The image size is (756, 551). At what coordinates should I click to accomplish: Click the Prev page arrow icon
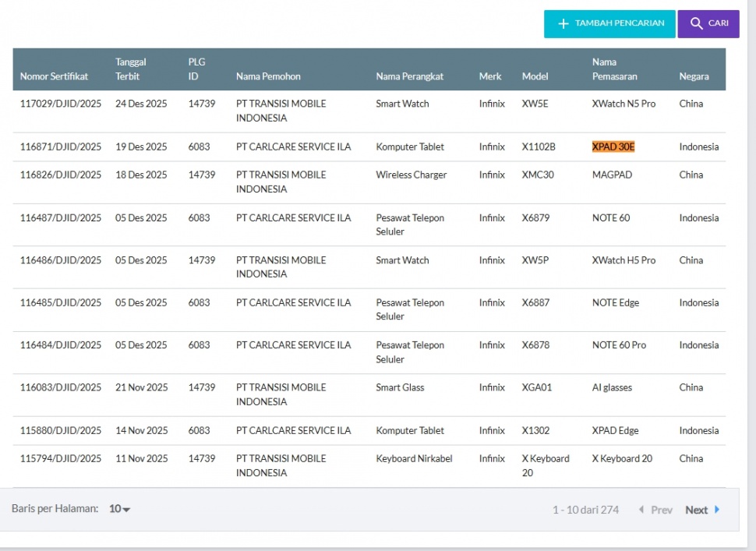click(641, 510)
